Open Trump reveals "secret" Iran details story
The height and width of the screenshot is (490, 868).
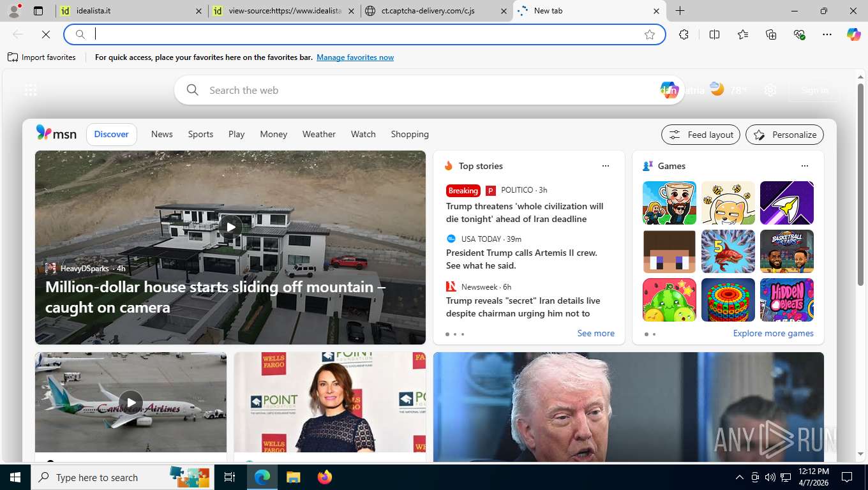coord(523,307)
